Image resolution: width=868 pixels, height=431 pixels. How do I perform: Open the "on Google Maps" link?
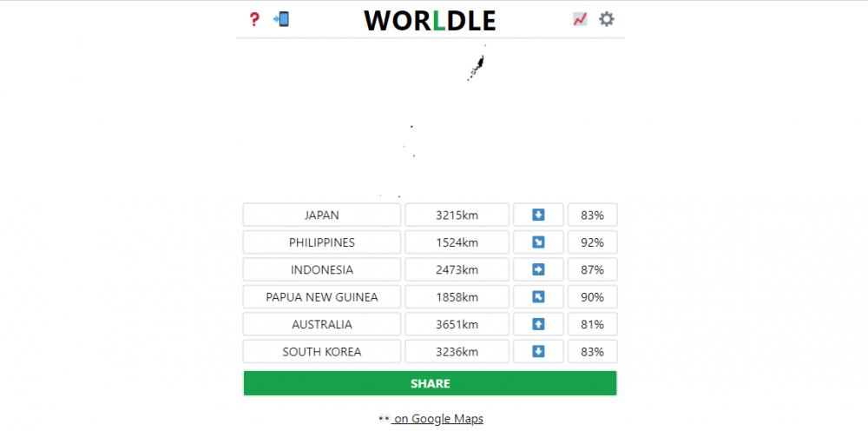coord(437,419)
